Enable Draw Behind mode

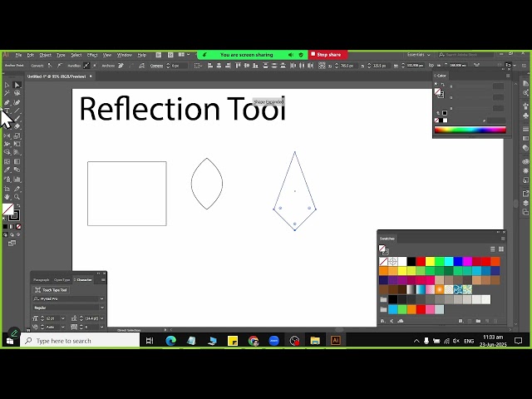12,234
